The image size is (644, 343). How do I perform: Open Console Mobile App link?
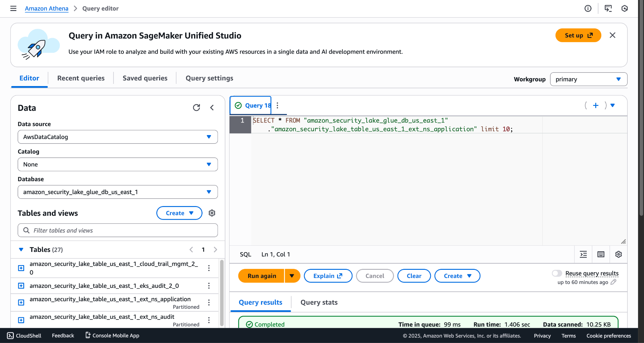pos(112,335)
